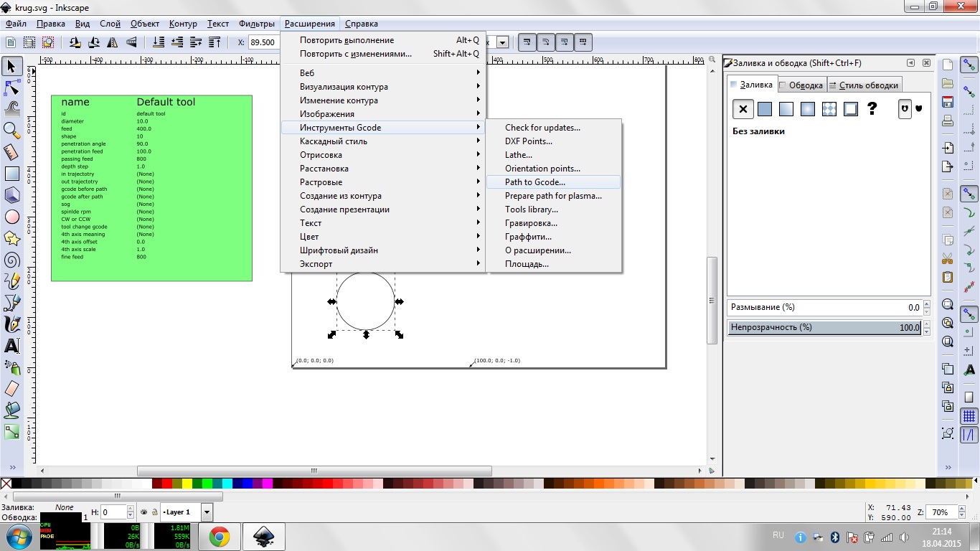Switch to the Обводка tab
The image size is (980, 551).
tap(802, 85)
